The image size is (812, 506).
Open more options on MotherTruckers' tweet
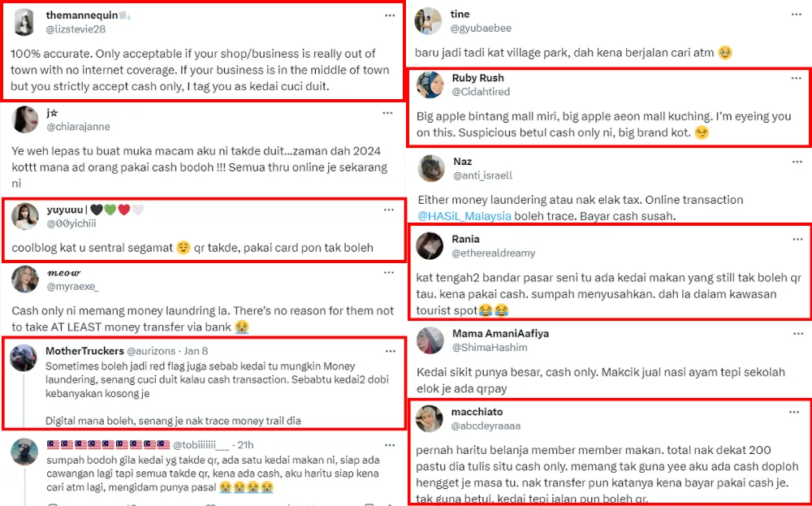[x=391, y=351]
